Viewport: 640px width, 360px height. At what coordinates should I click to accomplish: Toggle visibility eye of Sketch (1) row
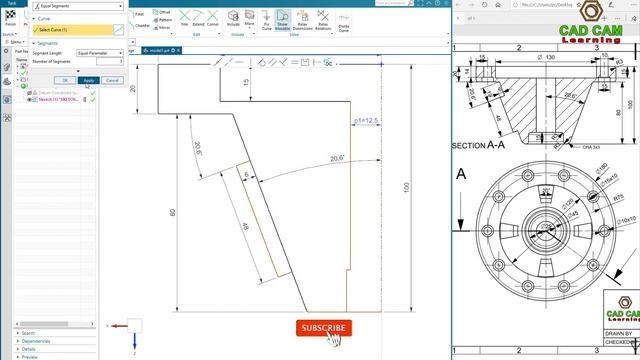29,100
